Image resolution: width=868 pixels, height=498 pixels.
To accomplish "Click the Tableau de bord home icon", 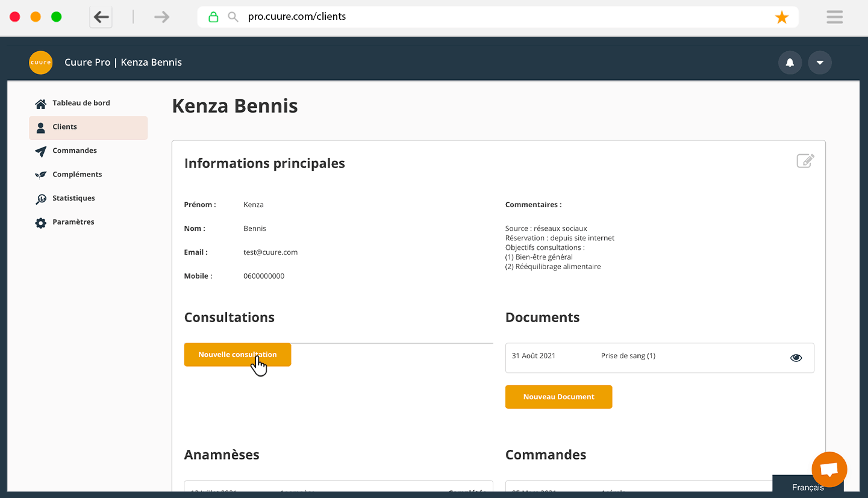I will (x=41, y=104).
